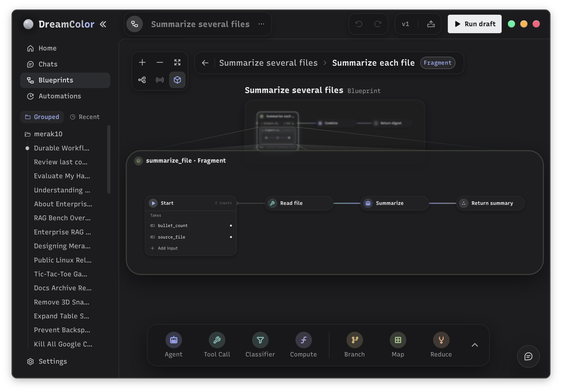The width and height of the screenshot is (562, 392).
Task: Add a Reduce node
Action: 441,345
